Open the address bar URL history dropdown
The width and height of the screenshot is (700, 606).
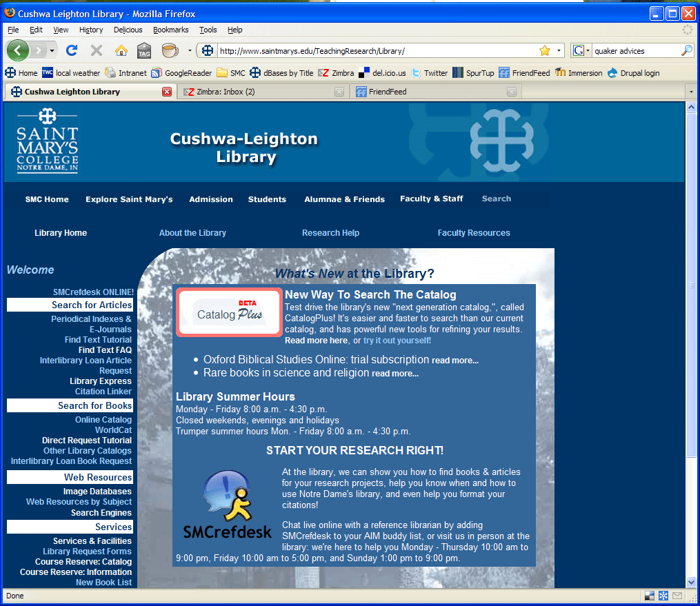pos(559,50)
